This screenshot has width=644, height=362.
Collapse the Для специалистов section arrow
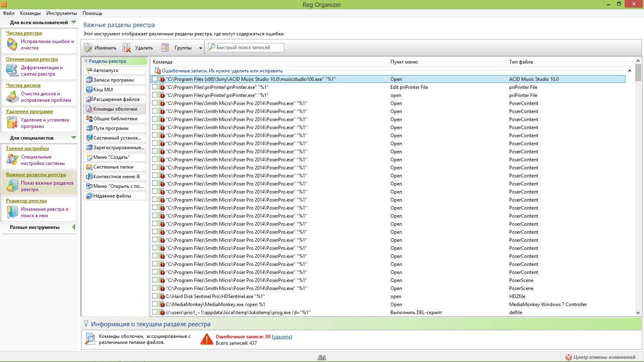[73, 138]
